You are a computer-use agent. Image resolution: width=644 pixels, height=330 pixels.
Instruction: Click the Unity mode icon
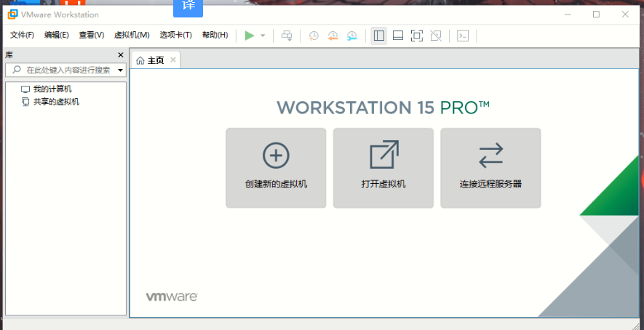pos(436,36)
